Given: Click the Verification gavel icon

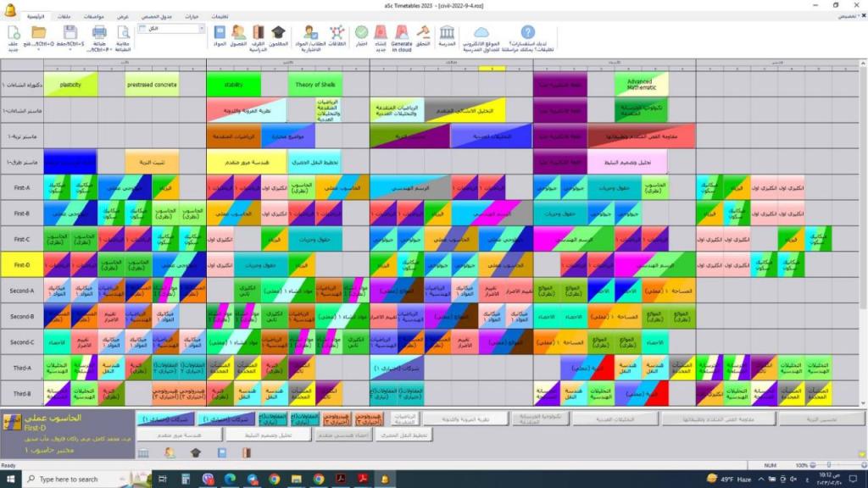Looking at the screenshot, I should [423, 32].
